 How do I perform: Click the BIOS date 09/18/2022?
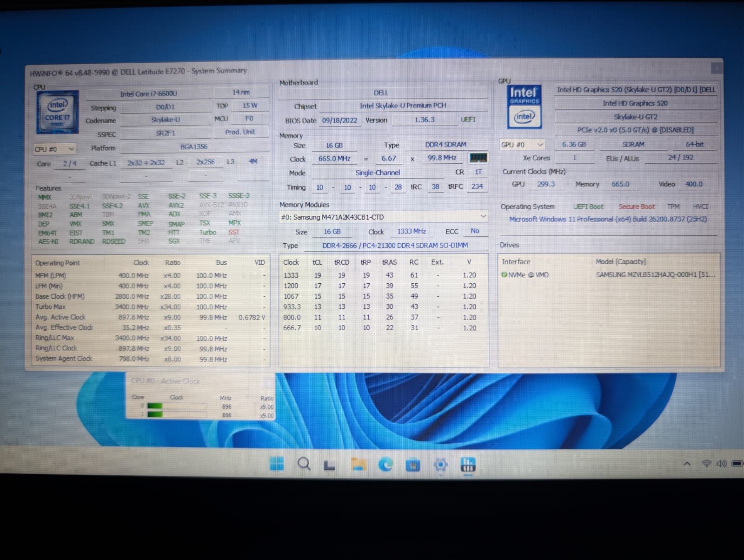[x=340, y=120]
